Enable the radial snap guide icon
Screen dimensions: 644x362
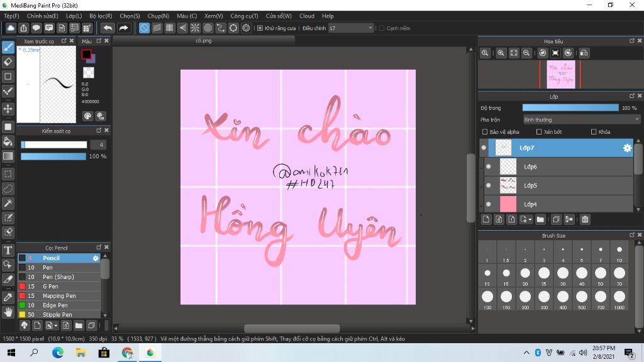(x=195, y=28)
